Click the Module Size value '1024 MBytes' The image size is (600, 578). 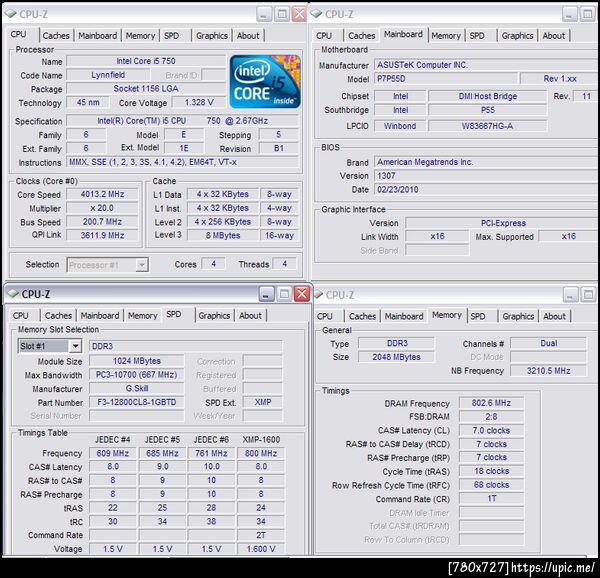coord(137,361)
